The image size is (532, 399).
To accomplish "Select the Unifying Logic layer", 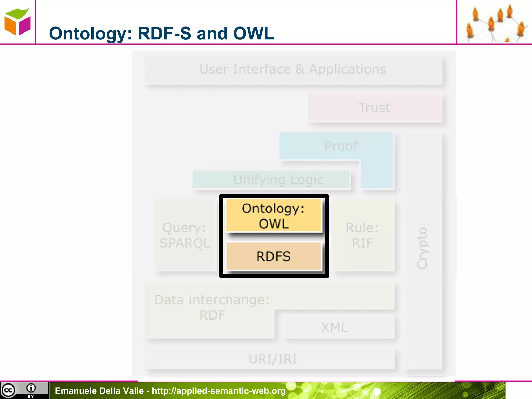I will tap(271, 179).
